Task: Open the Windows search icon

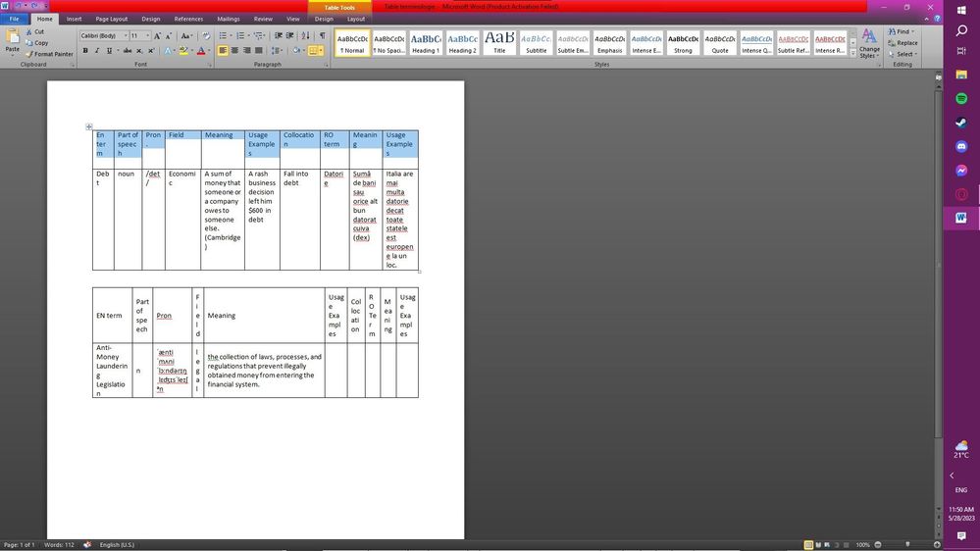Action: click(961, 30)
